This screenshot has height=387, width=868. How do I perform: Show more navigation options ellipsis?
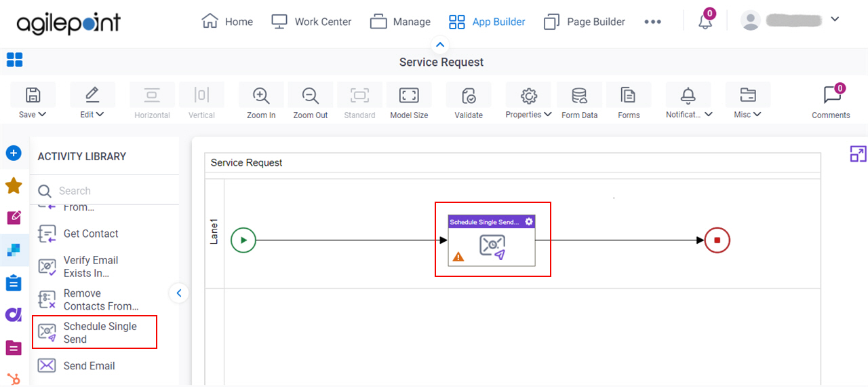pos(652,22)
